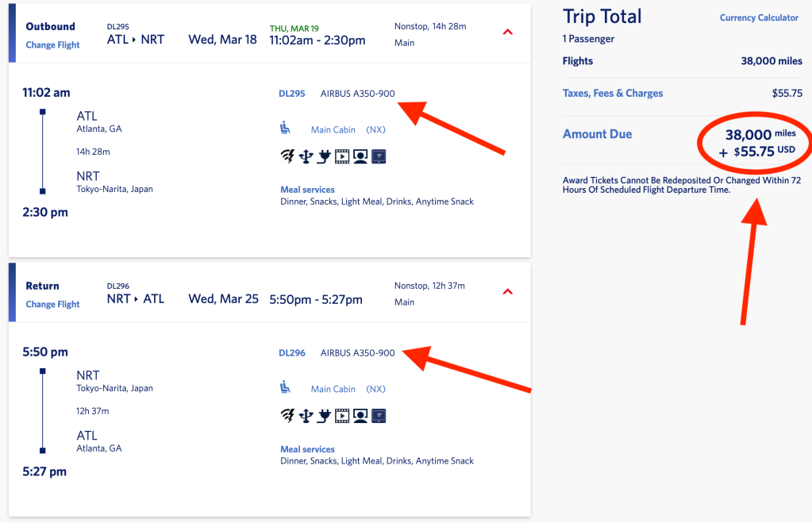Click the return flight USB port icon
Image resolution: width=812 pixels, height=523 pixels.
coord(306,416)
